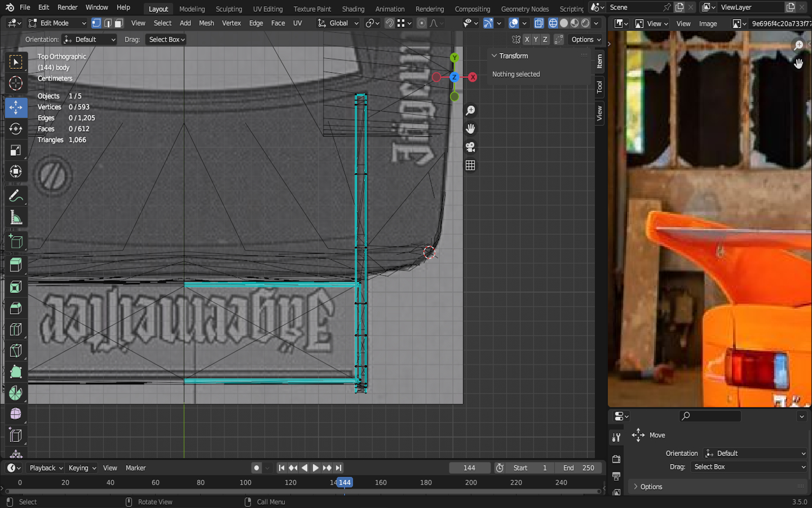This screenshot has height=508, width=812.
Task: Toggle X-ray view
Action: pyautogui.click(x=539, y=23)
